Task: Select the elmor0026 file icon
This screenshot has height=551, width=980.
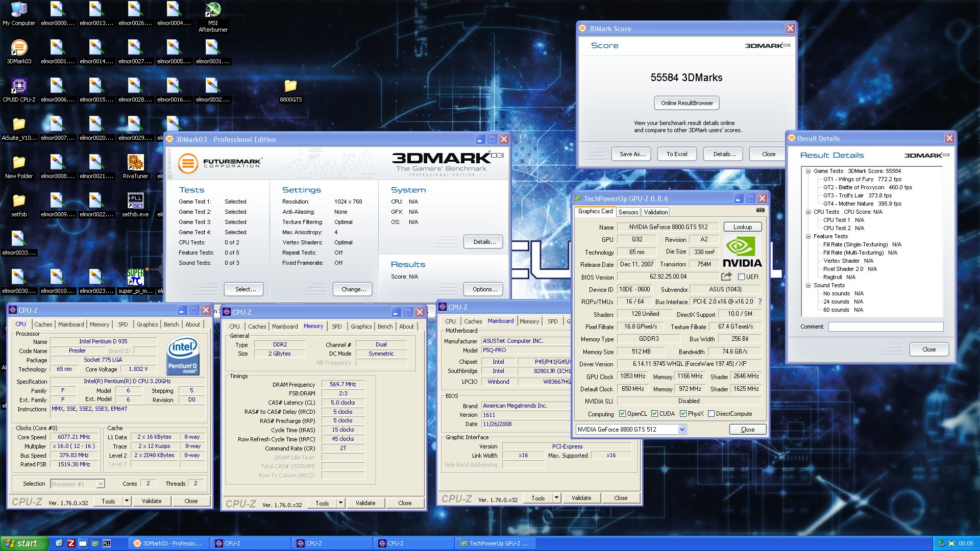Action: (135, 14)
